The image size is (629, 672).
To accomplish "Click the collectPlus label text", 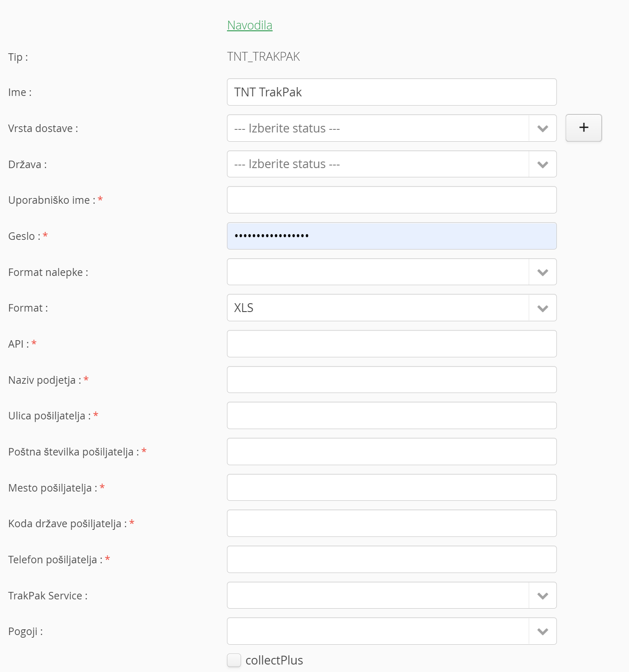I will pyautogui.click(x=274, y=660).
